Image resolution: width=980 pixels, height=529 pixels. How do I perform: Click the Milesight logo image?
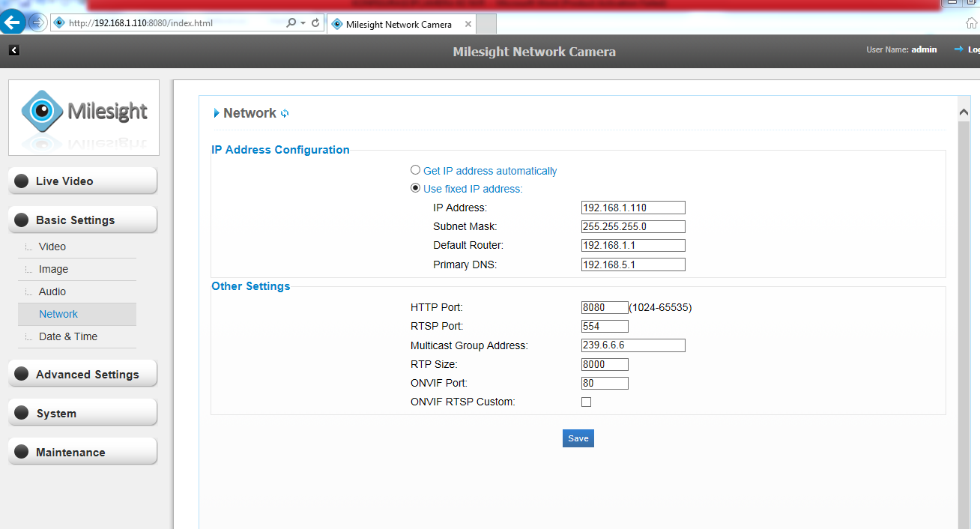click(84, 118)
